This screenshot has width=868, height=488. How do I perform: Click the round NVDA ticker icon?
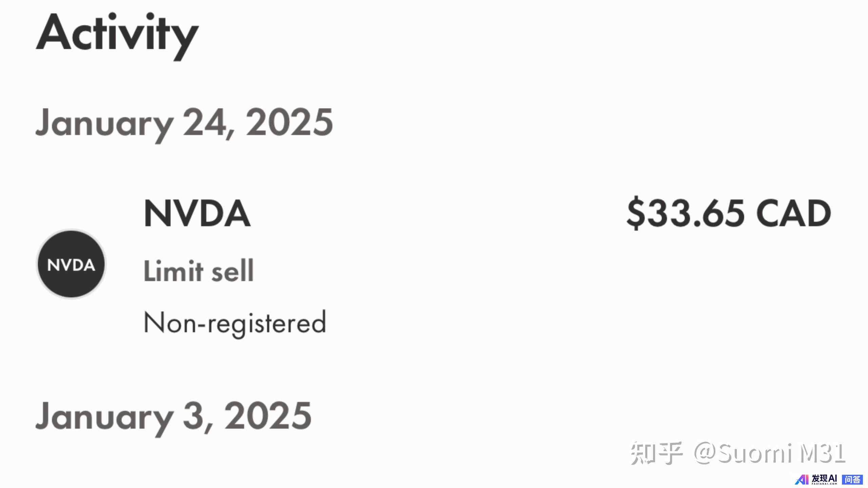pos(71,264)
